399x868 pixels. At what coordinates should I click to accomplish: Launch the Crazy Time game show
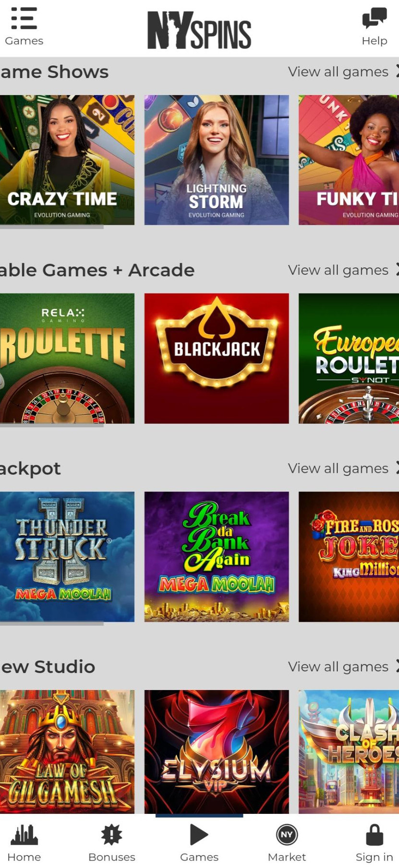tap(67, 160)
